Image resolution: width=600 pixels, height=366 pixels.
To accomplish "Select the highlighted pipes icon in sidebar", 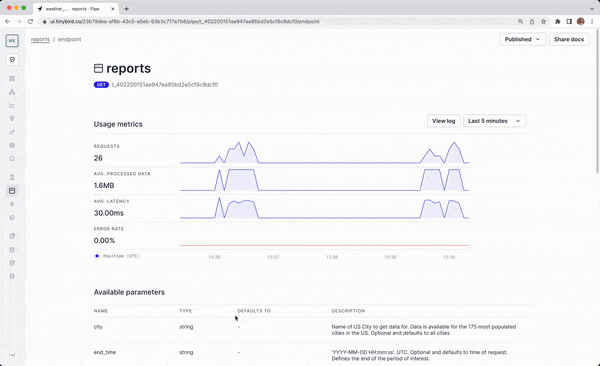I will 12,191.
